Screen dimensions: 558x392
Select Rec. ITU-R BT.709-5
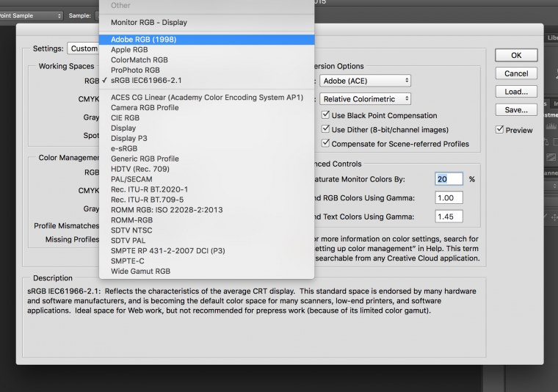[x=207, y=200]
